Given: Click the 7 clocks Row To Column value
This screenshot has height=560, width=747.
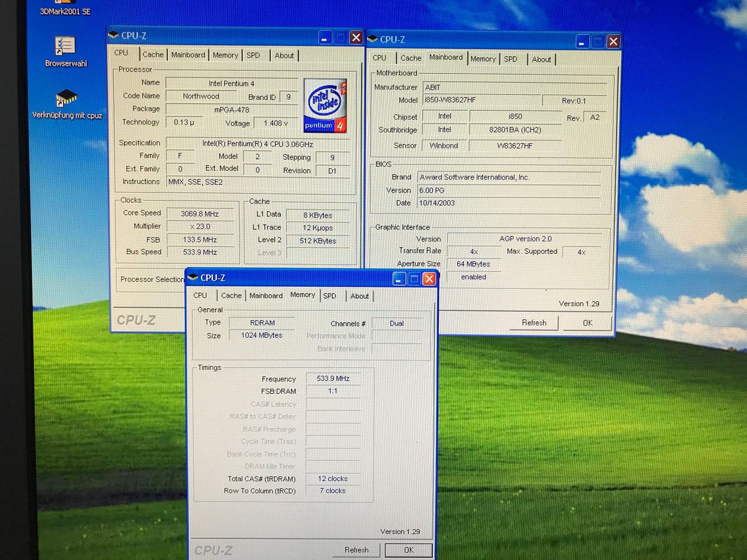Looking at the screenshot, I should pyautogui.click(x=333, y=491).
